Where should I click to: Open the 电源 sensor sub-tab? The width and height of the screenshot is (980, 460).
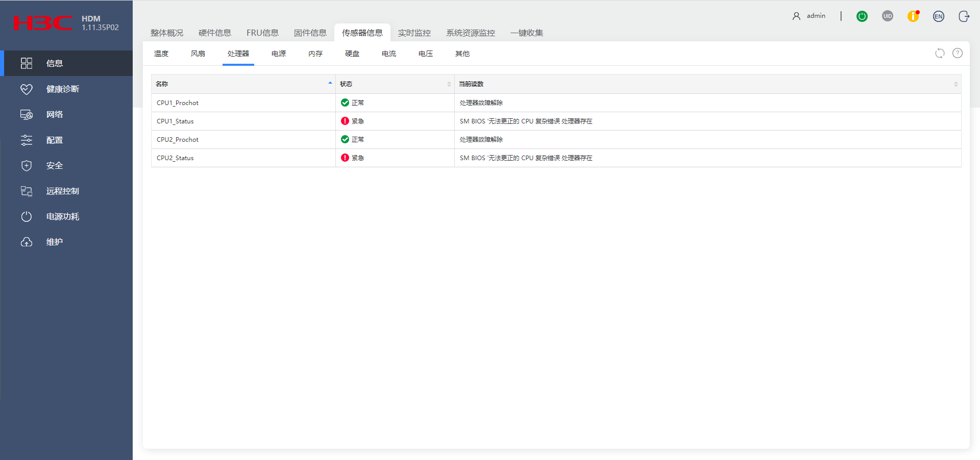point(279,54)
